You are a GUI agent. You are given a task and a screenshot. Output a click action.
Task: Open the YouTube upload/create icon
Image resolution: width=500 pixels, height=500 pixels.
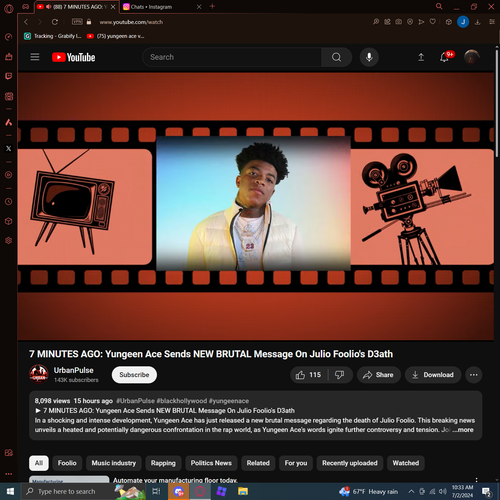point(421,57)
